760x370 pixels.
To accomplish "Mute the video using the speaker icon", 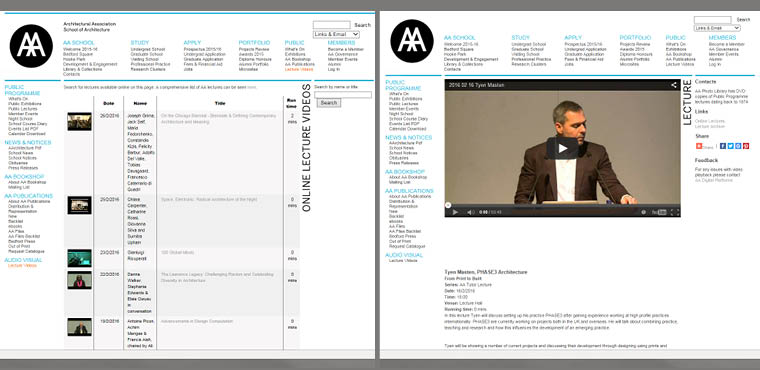I will 470,212.
